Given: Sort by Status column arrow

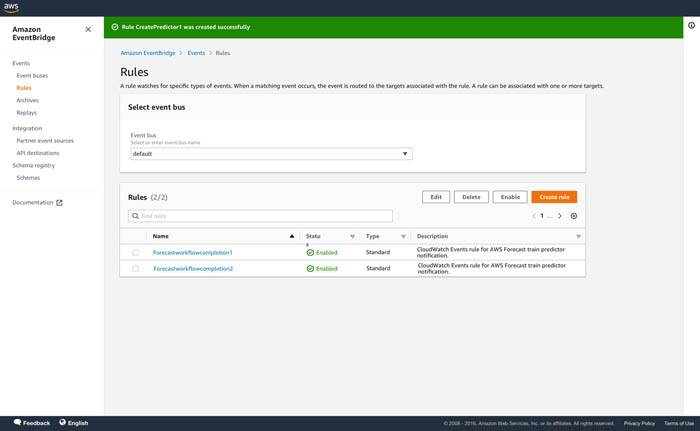Looking at the screenshot, I should tap(352, 237).
